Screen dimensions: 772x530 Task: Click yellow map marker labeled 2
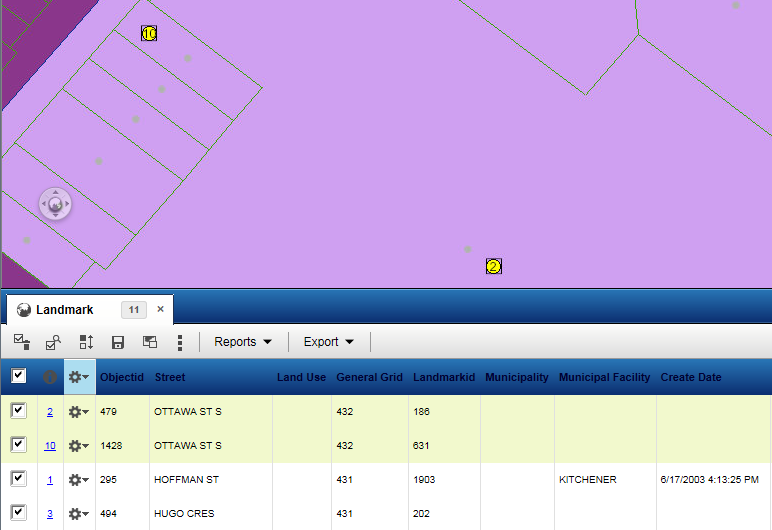pos(493,266)
